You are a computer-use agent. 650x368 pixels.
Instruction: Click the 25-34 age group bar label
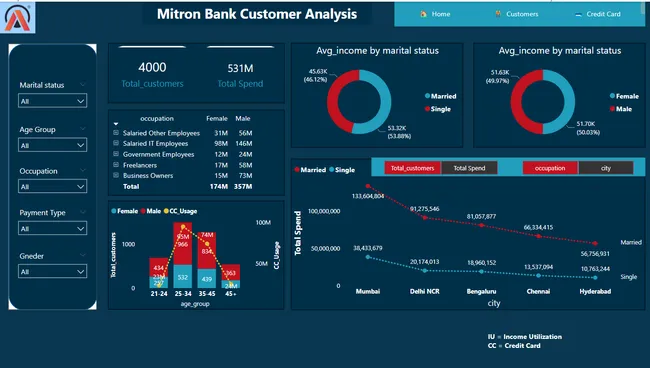[x=183, y=293]
